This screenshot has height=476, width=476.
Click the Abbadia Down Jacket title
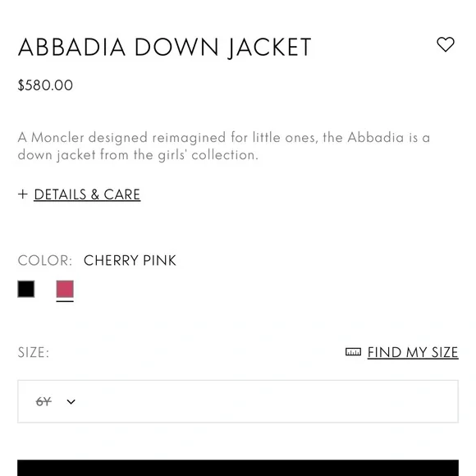tap(164, 47)
